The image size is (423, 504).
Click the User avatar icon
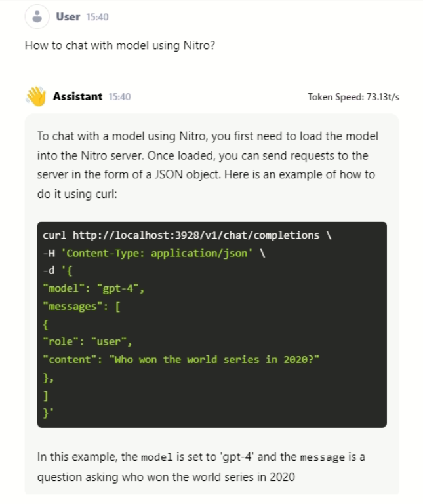click(x=37, y=16)
